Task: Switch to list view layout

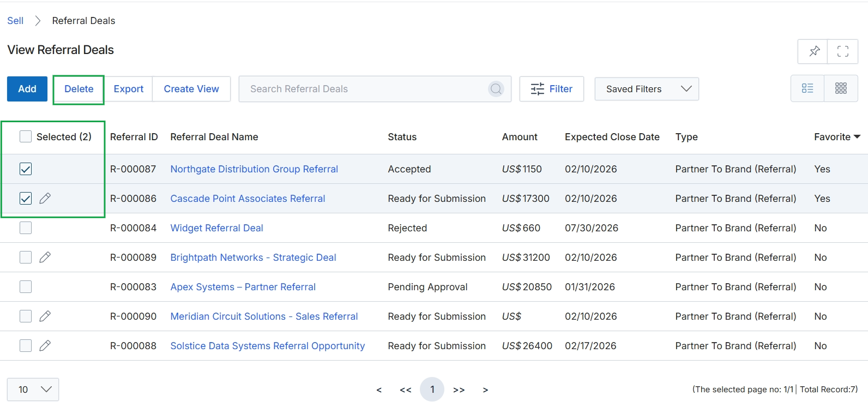Action: pyautogui.click(x=807, y=88)
